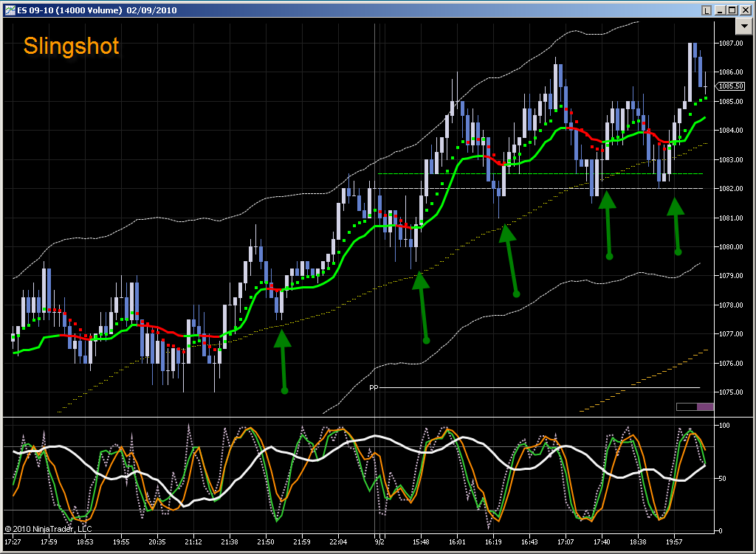Minimize the ES 09-10 chart window
Image resolution: width=756 pixels, height=554 pixels.
[x=721, y=10]
